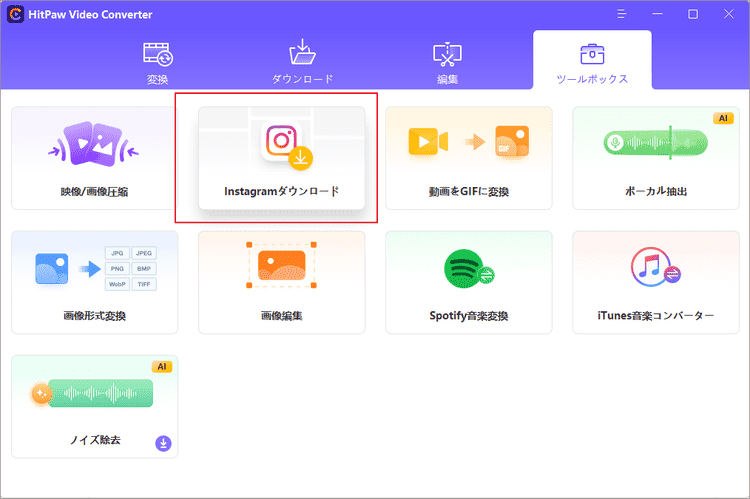Click the AI badge on ノイズ除去 card
The image size is (750, 499).
162,366
